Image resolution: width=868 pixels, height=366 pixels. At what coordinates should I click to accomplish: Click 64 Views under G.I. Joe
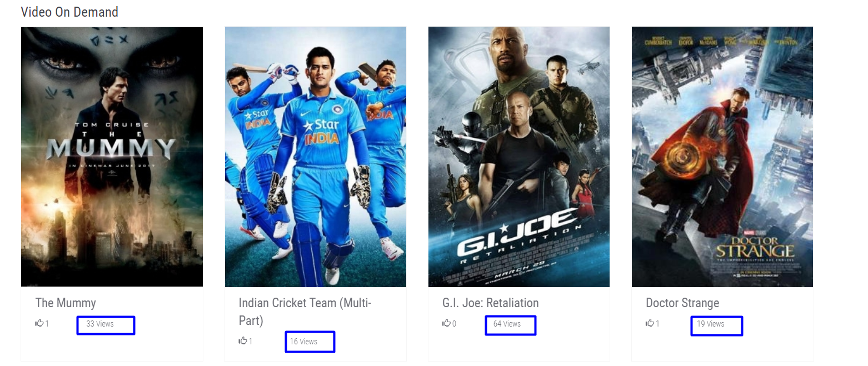pyautogui.click(x=507, y=324)
